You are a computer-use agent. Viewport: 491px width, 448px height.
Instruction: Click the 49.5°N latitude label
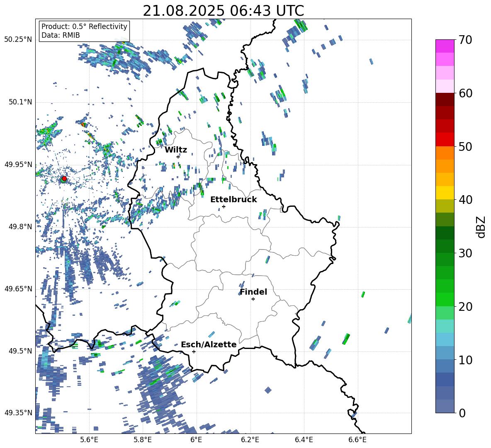pyautogui.click(x=20, y=351)
